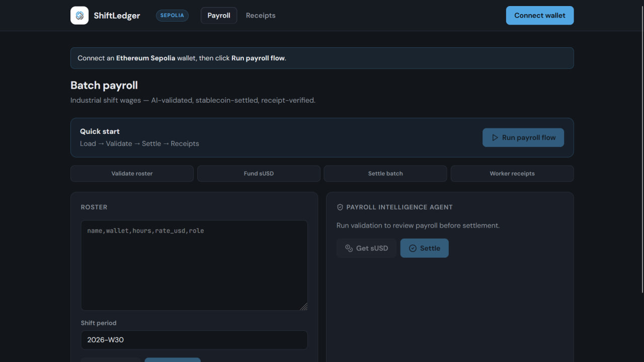Click the Connect wallet button
Viewport: 644px width, 362px height.
click(540, 16)
